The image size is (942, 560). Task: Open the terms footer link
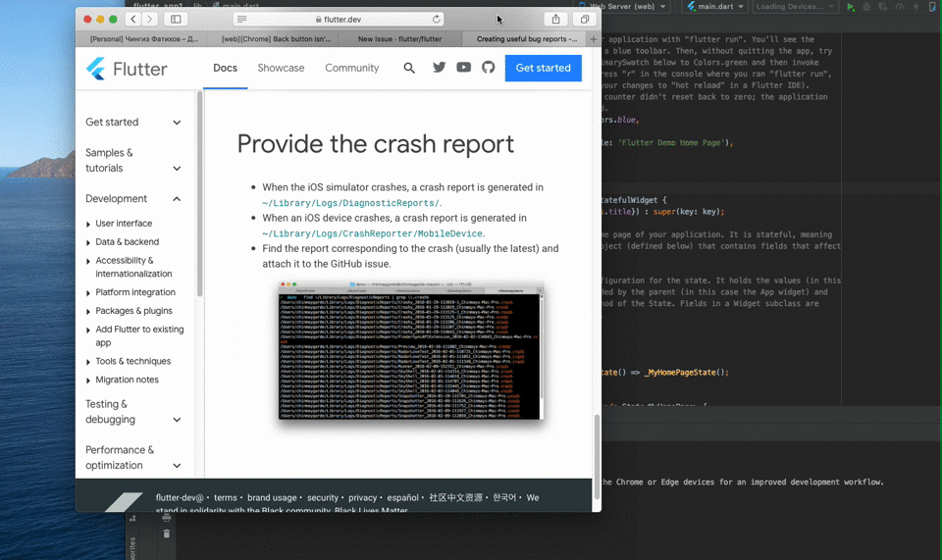[x=226, y=497]
